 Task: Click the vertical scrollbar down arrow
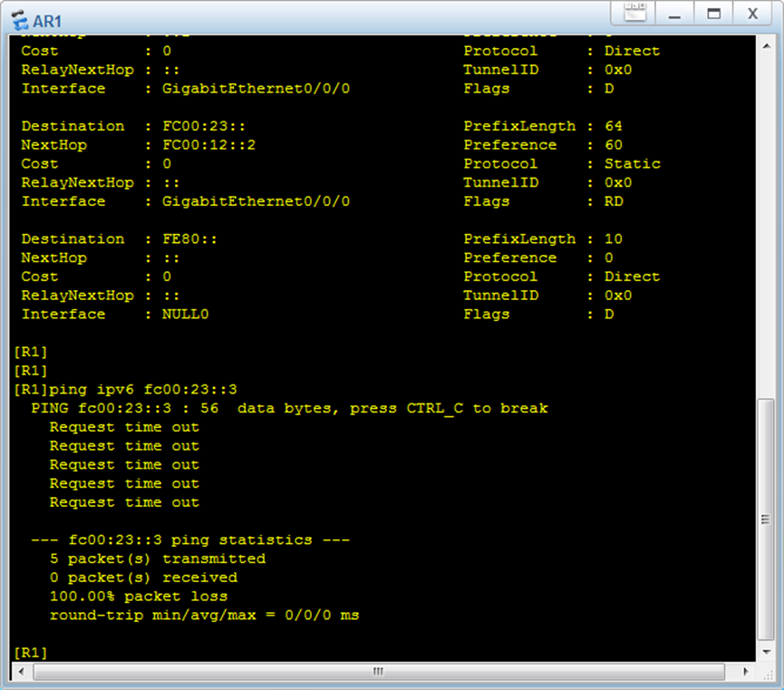tap(766, 652)
